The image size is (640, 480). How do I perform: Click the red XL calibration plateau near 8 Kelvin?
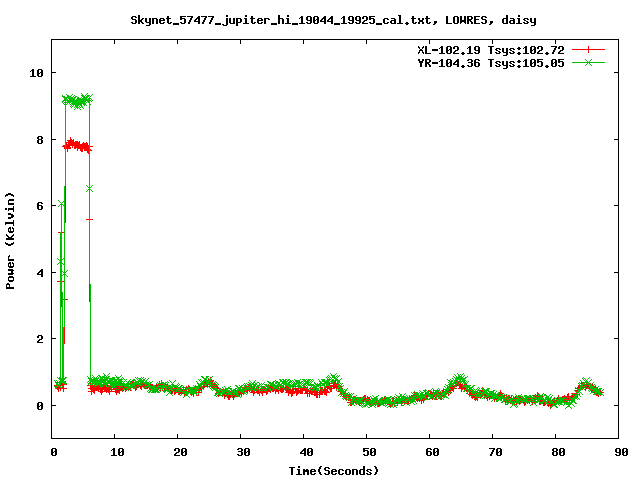78,145
